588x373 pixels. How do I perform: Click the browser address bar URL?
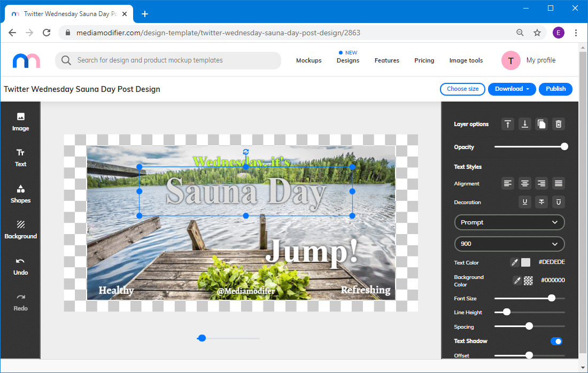[218, 33]
